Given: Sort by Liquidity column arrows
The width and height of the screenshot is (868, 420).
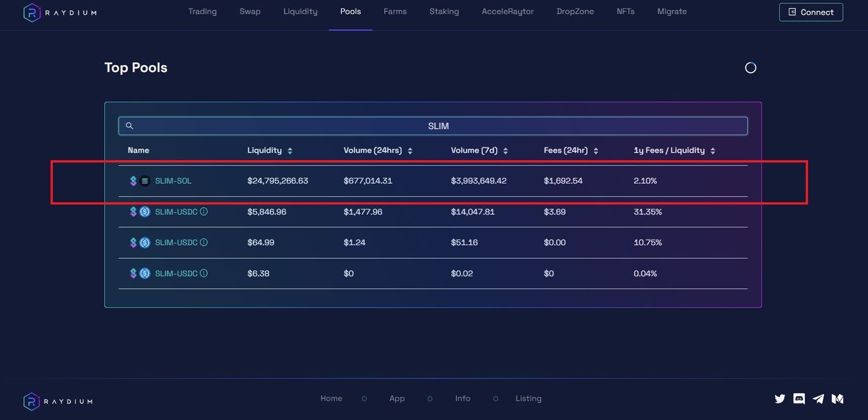Looking at the screenshot, I should pyautogui.click(x=290, y=151).
